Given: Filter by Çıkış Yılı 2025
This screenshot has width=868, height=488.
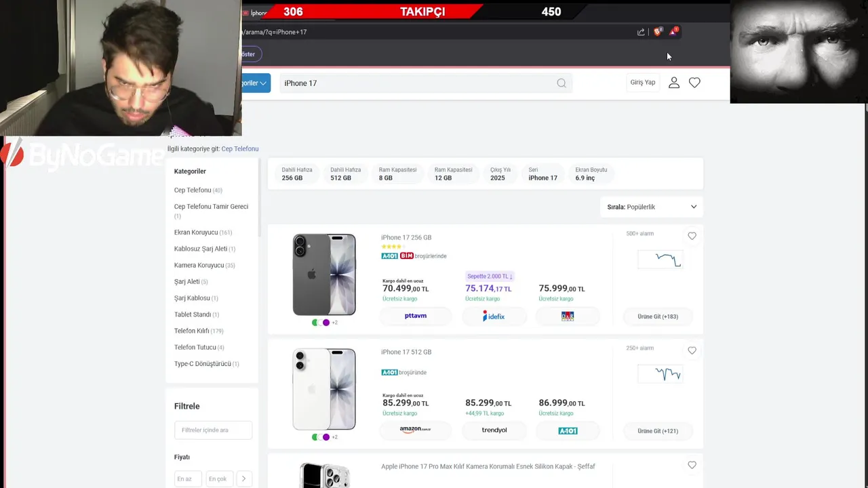Looking at the screenshot, I should (x=500, y=174).
